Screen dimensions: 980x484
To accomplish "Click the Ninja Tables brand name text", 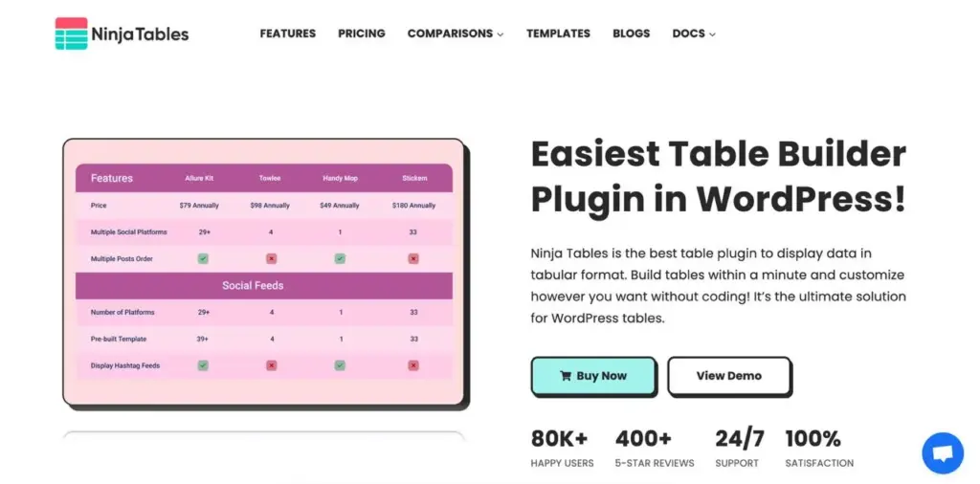I will click(140, 34).
